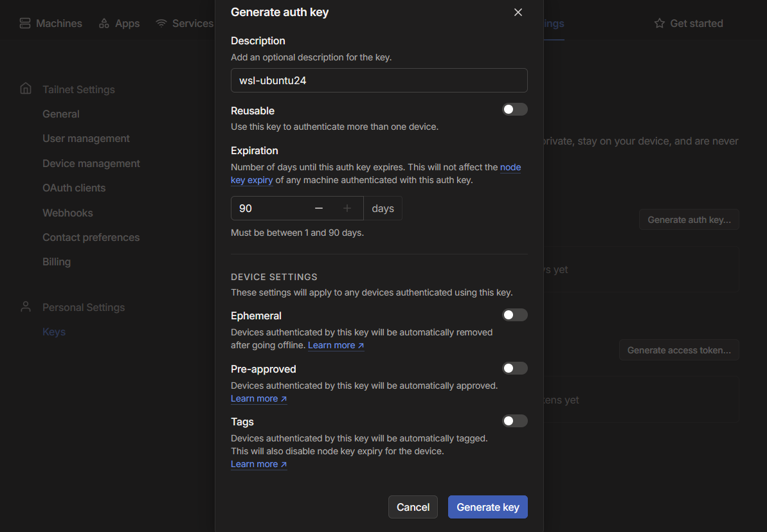Open Learn more link under Ephemeral
This screenshot has height=532, width=767.
(336, 345)
